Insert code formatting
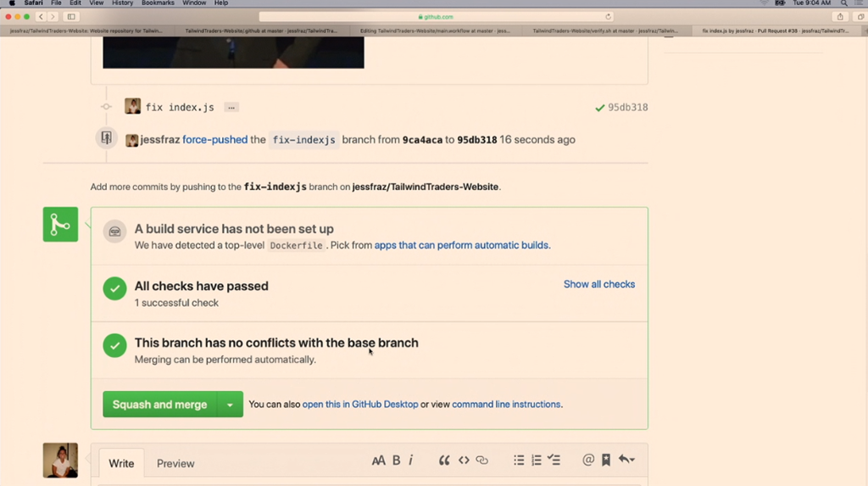The height and width of the screenshot is (486, 868). (x=464, y=461)
